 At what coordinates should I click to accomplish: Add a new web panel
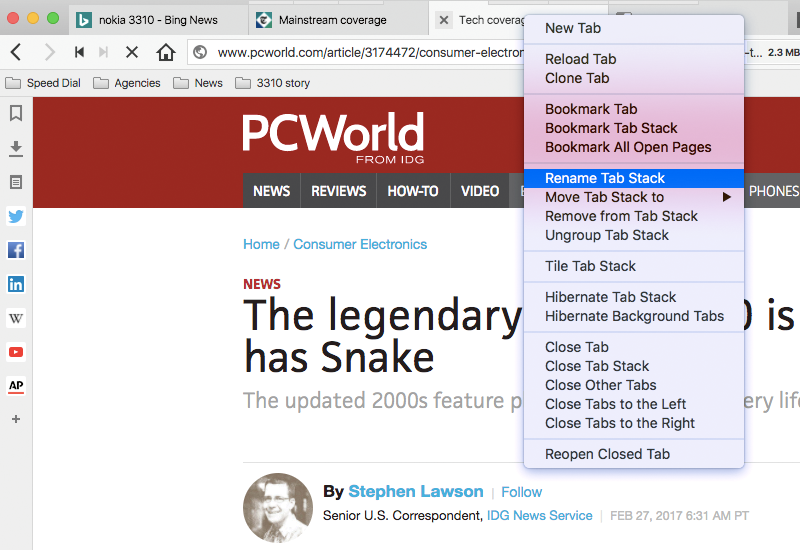[16, 419]
